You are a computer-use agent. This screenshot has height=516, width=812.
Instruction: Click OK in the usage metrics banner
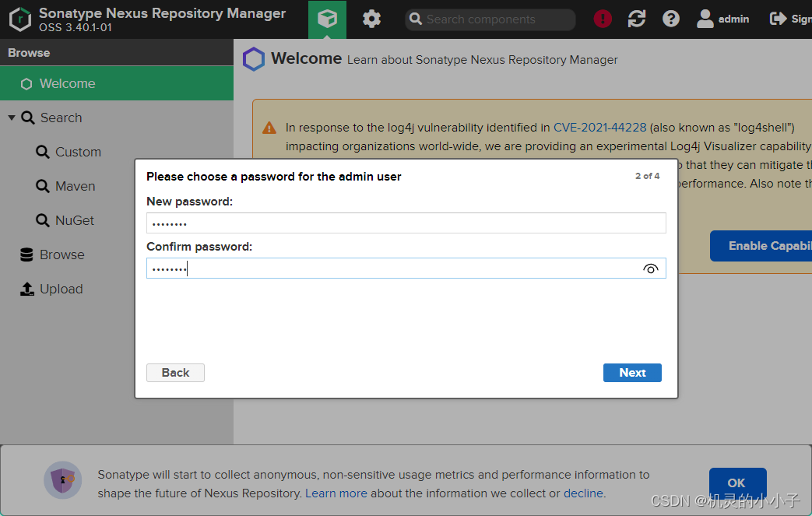click(x=737, y=483)
